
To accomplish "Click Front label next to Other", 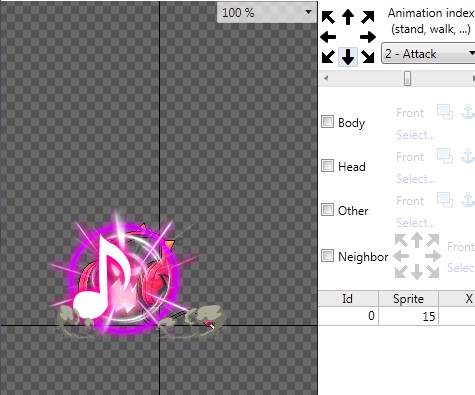I will click(x=410, y=201).
